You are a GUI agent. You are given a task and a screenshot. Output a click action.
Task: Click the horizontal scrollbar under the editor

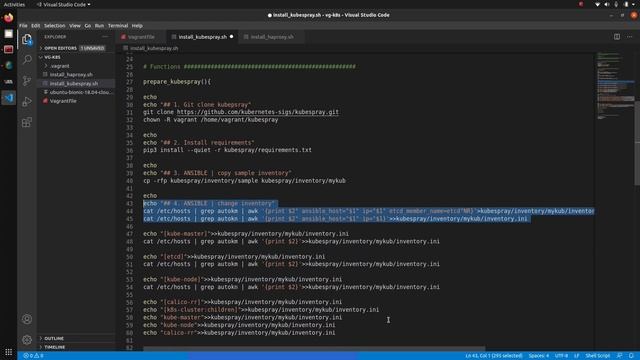[314, 349]
